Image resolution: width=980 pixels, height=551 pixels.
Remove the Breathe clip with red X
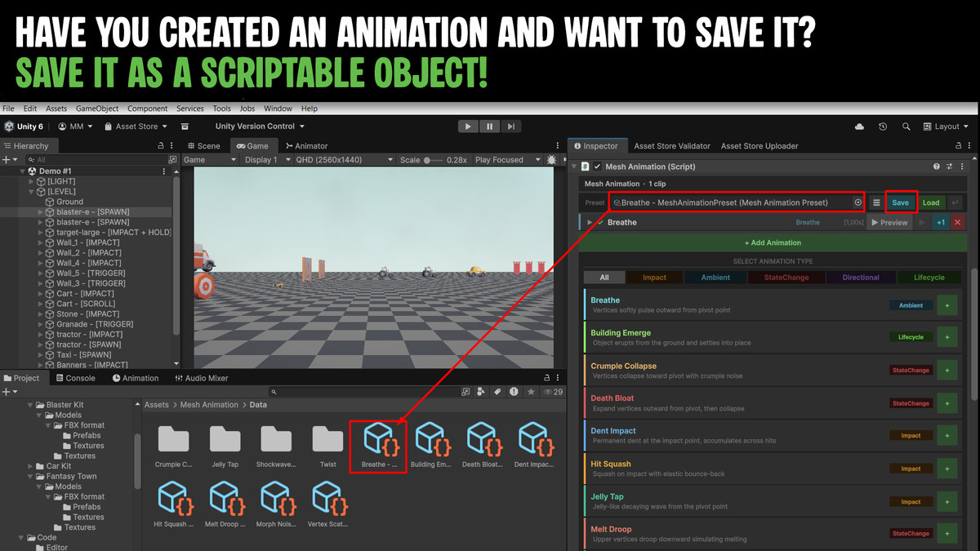pos(957,222)
